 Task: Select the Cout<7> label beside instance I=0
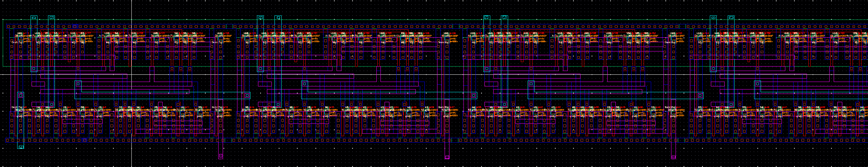[17, 107]
